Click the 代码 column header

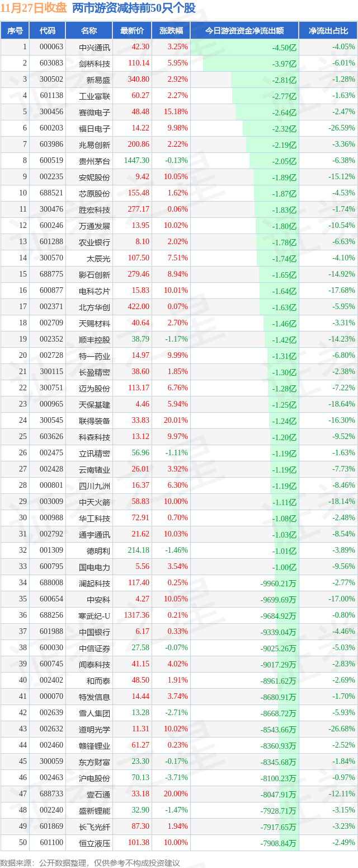(x=48, y=31)
